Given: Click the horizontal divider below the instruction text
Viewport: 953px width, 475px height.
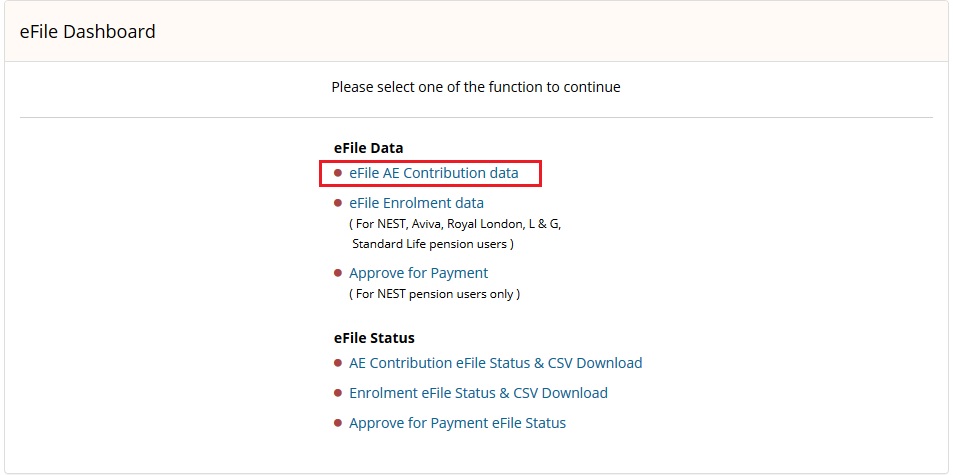Looking at the screenshot, I should click(x=476, y=117).
